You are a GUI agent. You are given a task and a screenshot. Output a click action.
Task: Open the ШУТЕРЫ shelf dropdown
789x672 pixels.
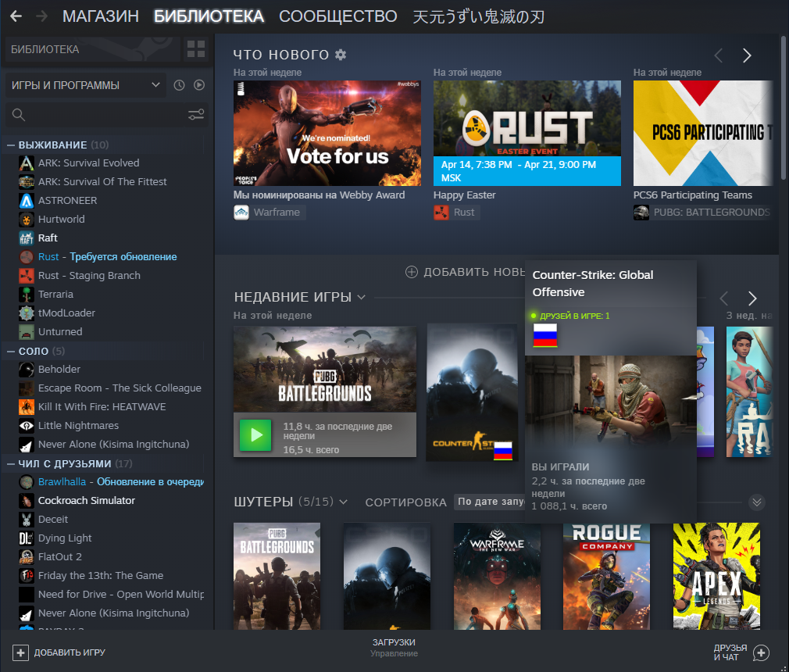(343, 502)
